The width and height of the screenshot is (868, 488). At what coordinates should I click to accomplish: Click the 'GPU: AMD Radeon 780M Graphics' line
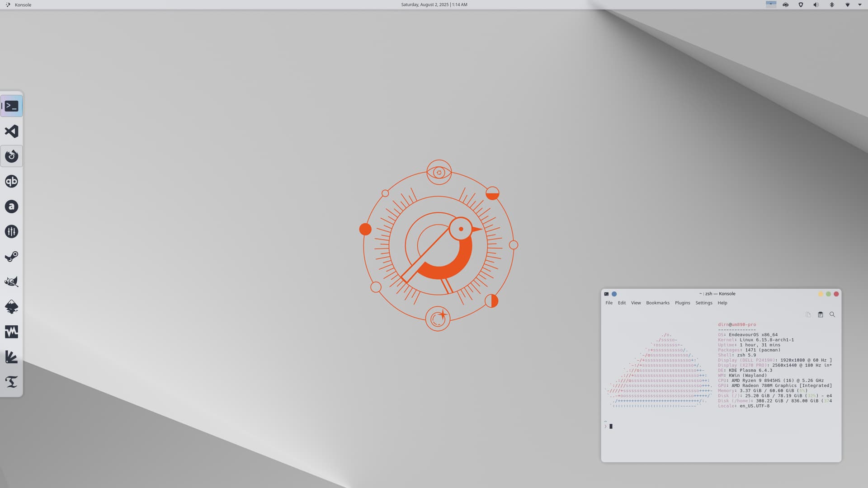click(775, 385)
